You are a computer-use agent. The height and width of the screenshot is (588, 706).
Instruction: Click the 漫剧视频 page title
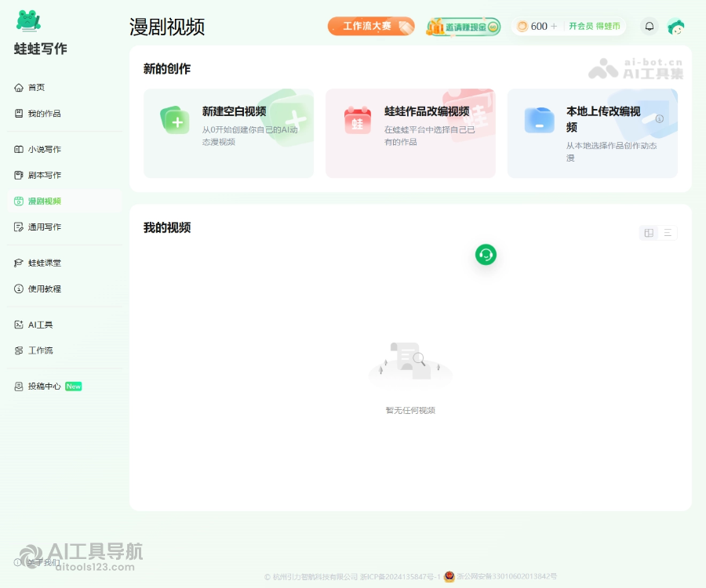click(167, 27)
